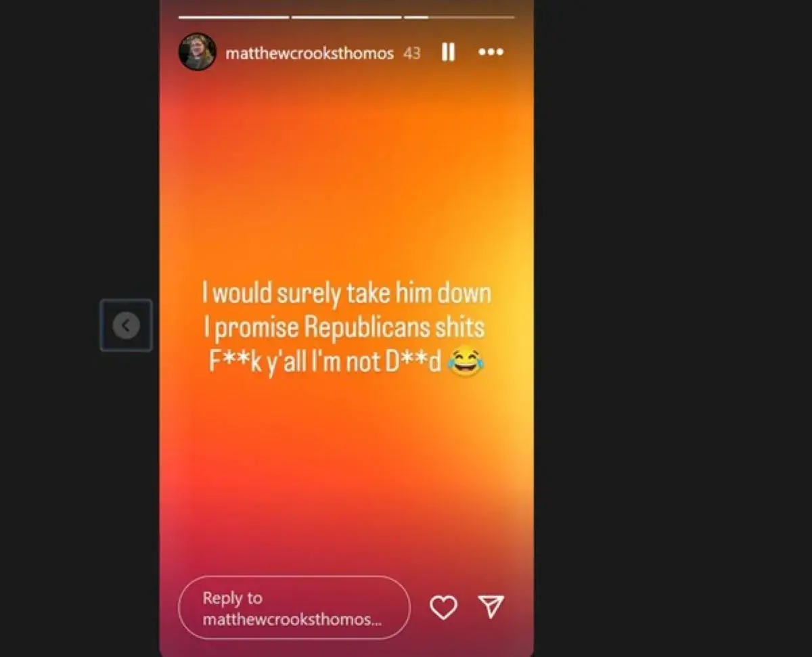Click the matthewcrooksthomos username link
The height and width of the screenshot is (657, 812).
point(309,53)
